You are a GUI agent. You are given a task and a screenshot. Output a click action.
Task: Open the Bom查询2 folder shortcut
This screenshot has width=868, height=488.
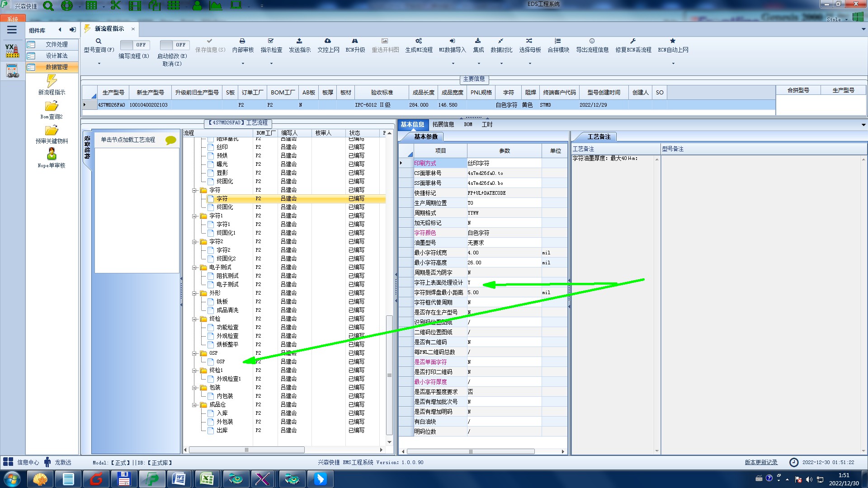point(52,110)
